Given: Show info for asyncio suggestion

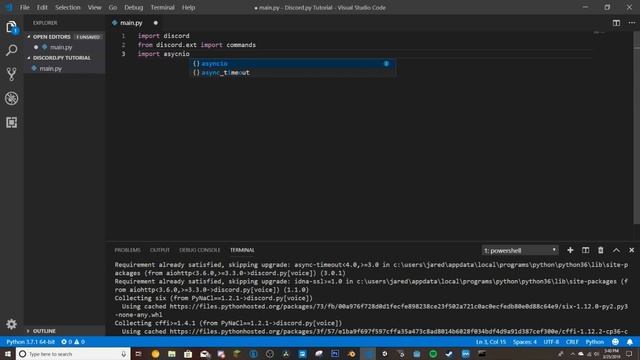Looking at the screenshot, I should tap(386, 64).
